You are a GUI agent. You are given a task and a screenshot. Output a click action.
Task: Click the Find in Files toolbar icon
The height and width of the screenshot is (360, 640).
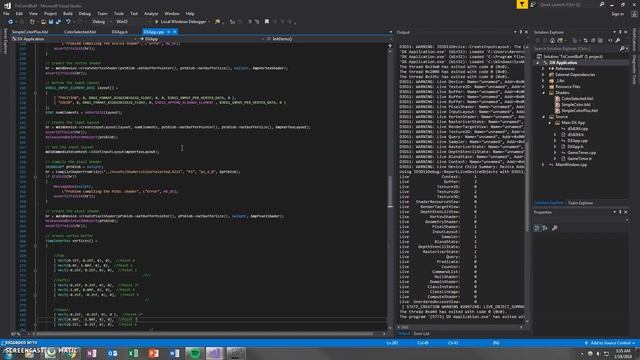pyautogui.click(x=218, y=22)
